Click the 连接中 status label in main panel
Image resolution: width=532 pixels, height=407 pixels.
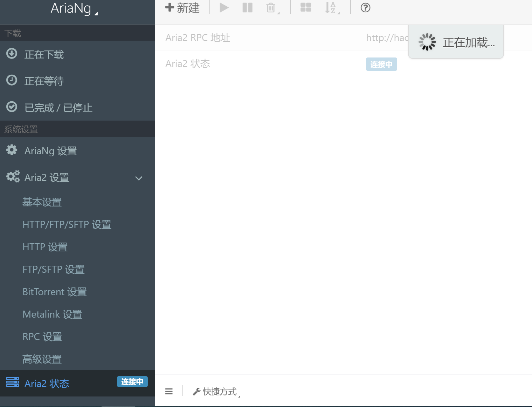coord(381,64)
